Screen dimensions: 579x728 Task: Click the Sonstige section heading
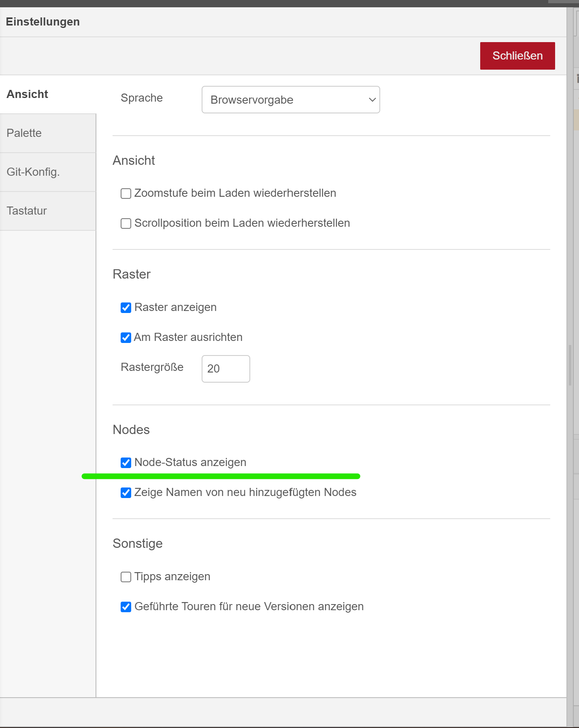(x=138, y=543)
